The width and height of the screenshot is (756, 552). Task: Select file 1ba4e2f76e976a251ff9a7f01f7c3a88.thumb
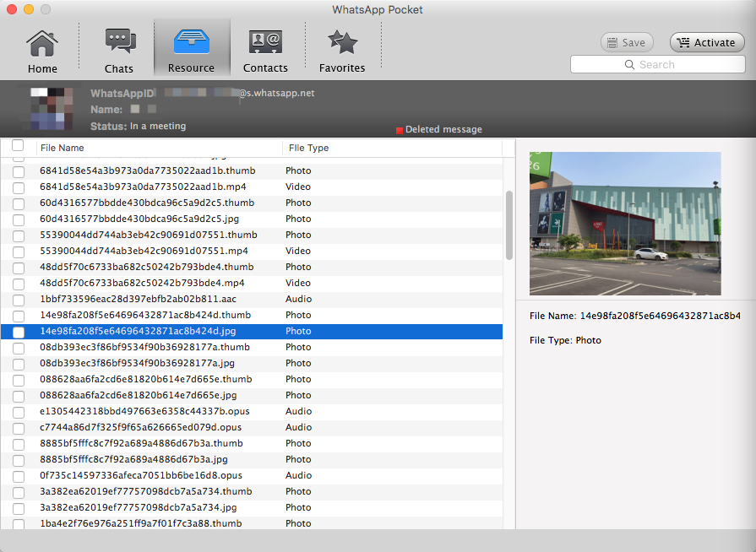click(x=141, y=523)
